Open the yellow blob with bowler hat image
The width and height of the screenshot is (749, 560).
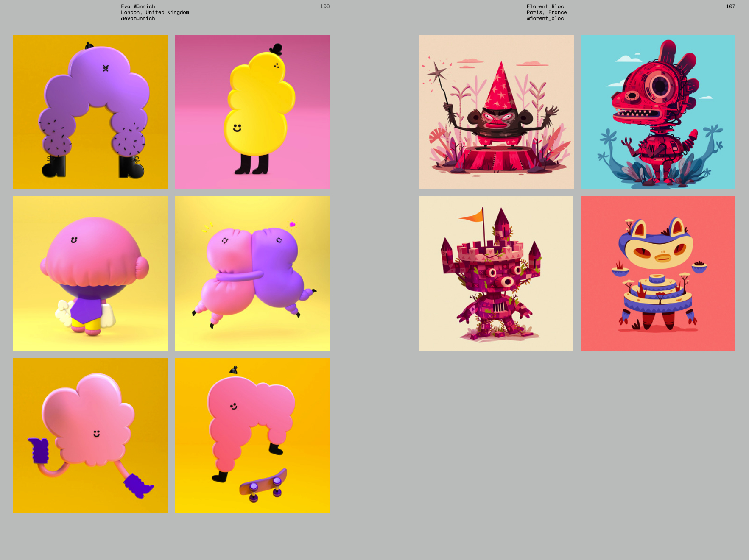pyautogui.click(x=252, y=112)
